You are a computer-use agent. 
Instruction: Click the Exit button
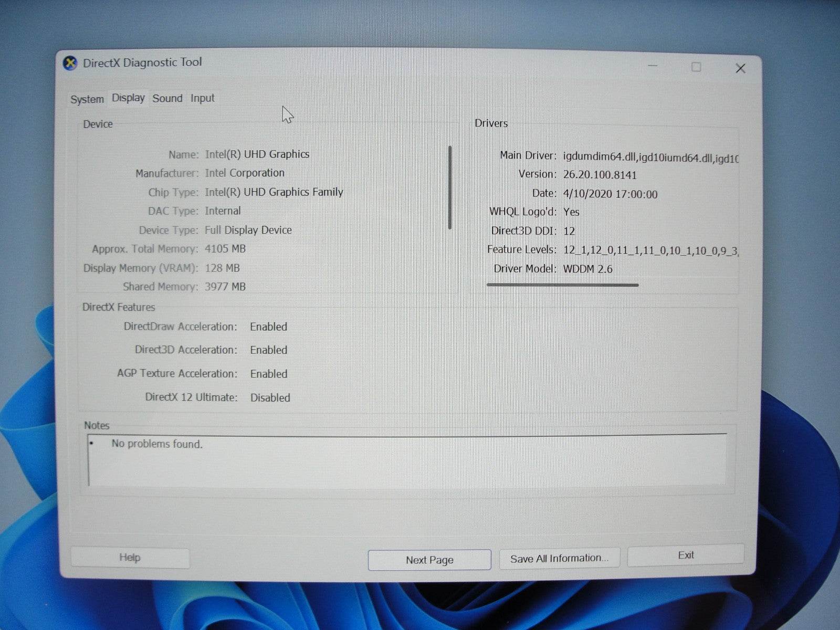686,555
